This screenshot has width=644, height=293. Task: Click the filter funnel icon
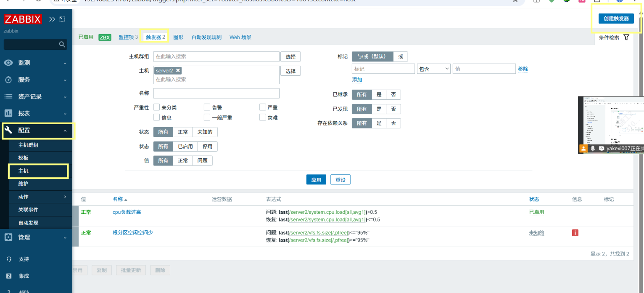[x=626, y=37]
